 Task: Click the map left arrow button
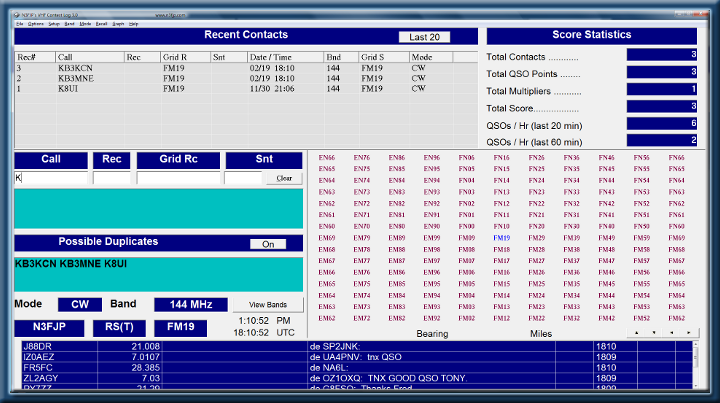click(x=671, y=333)
